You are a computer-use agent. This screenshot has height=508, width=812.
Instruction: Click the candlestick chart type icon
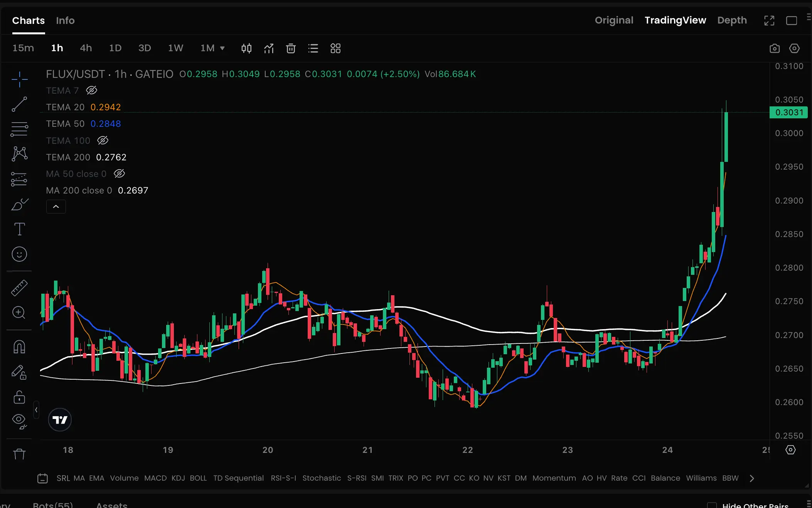tap(246, 48)
